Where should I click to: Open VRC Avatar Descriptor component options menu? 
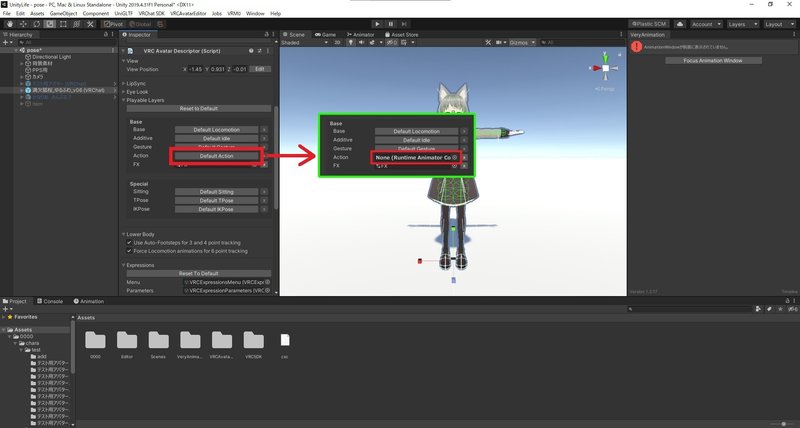268,51
